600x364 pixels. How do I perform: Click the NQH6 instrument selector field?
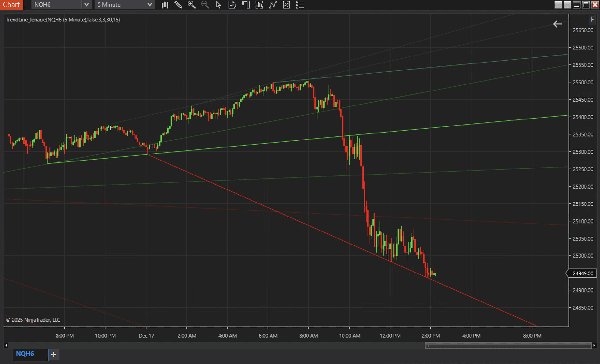[57, 5]
